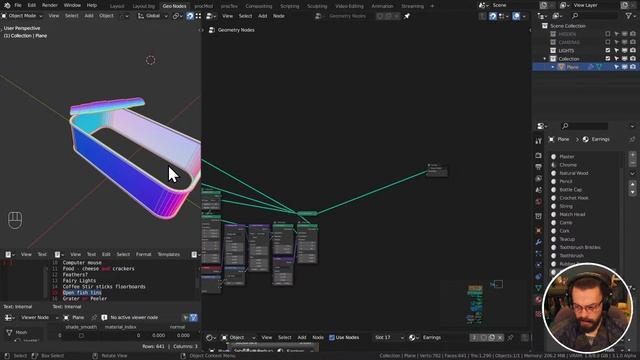This screenshot has width=640, height=360.
Task: Enable the CAMERAS collection checkbox
Action: [x=608, y=42]
